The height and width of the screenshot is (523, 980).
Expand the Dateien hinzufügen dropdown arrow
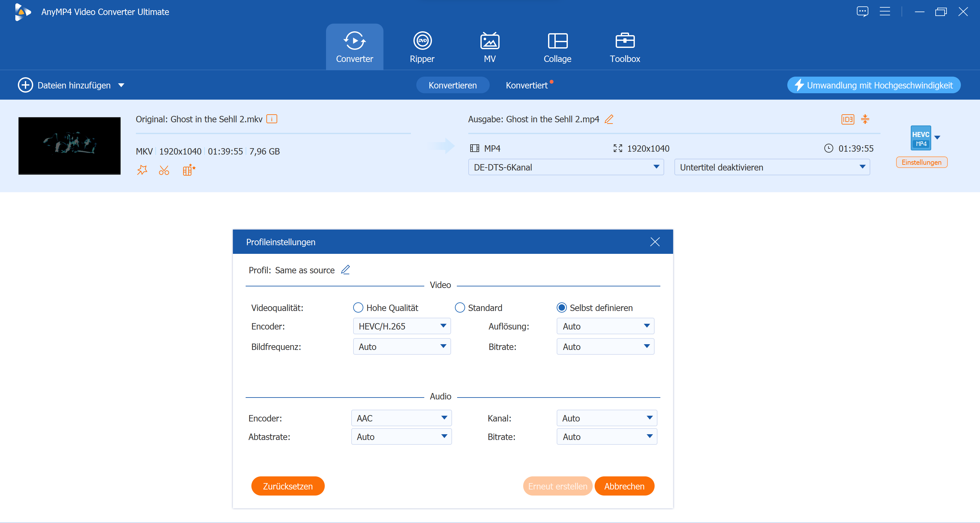[121, 85]
